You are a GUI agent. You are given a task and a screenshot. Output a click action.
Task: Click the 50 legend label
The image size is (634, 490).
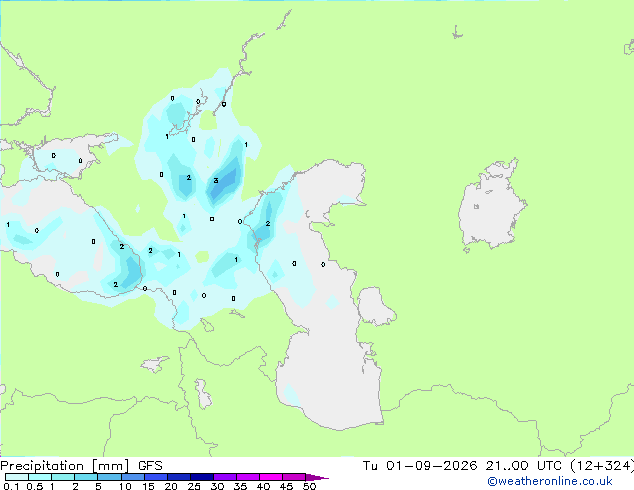[x=309, y=486]
